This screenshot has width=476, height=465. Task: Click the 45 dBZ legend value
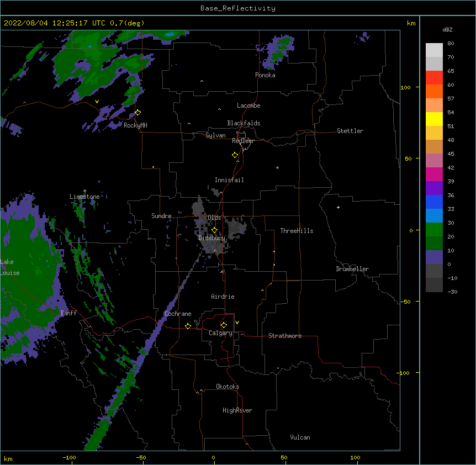click(451, 154)
